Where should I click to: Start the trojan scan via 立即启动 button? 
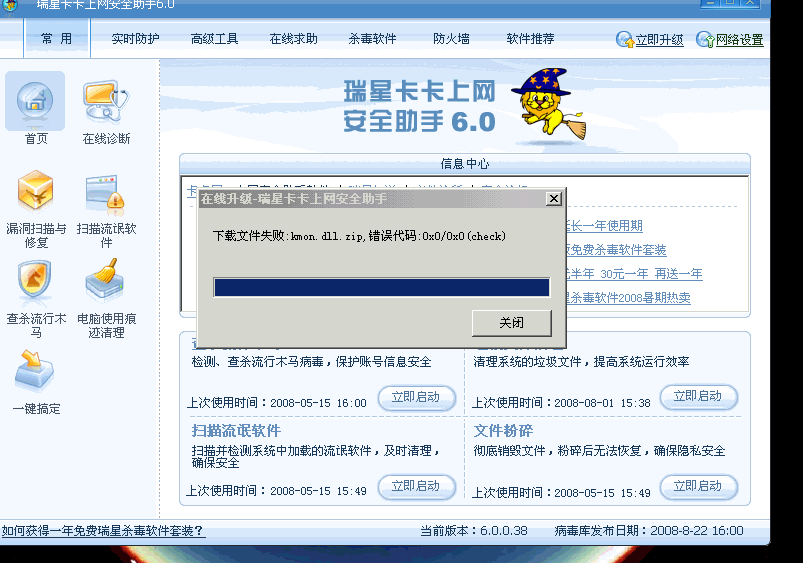point(416,398)
